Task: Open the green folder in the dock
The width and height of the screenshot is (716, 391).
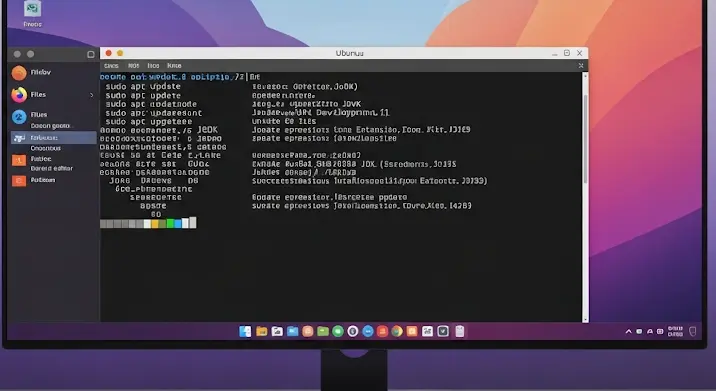Action: (x=323, y=331)
